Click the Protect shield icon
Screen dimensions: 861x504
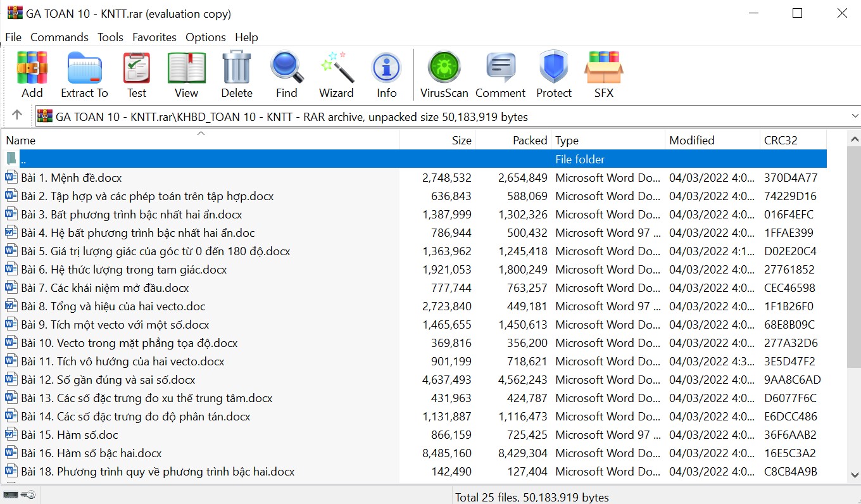pos(554,75)
